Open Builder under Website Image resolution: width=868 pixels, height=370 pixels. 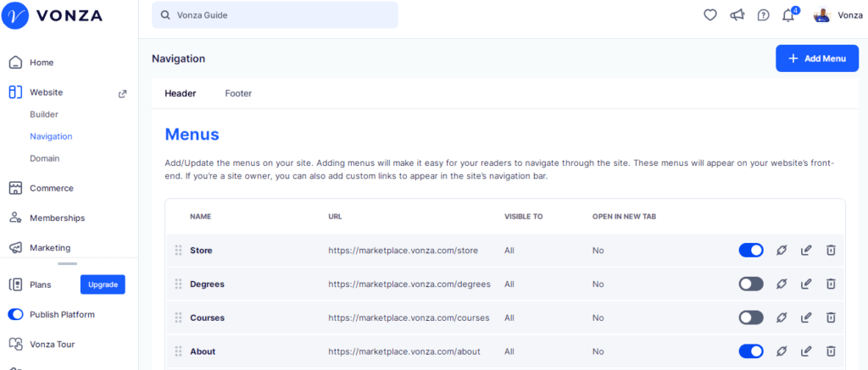point(44,114)
